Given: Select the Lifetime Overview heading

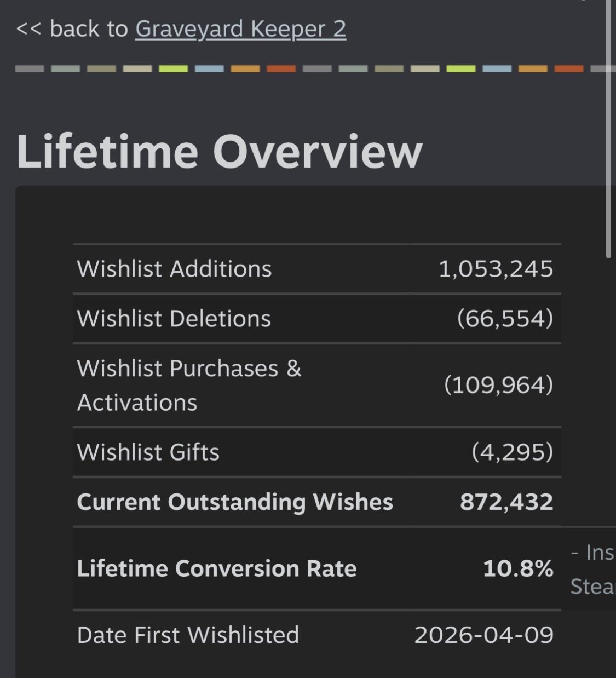Looking at the screenshot, I should [x=220, y=152].
